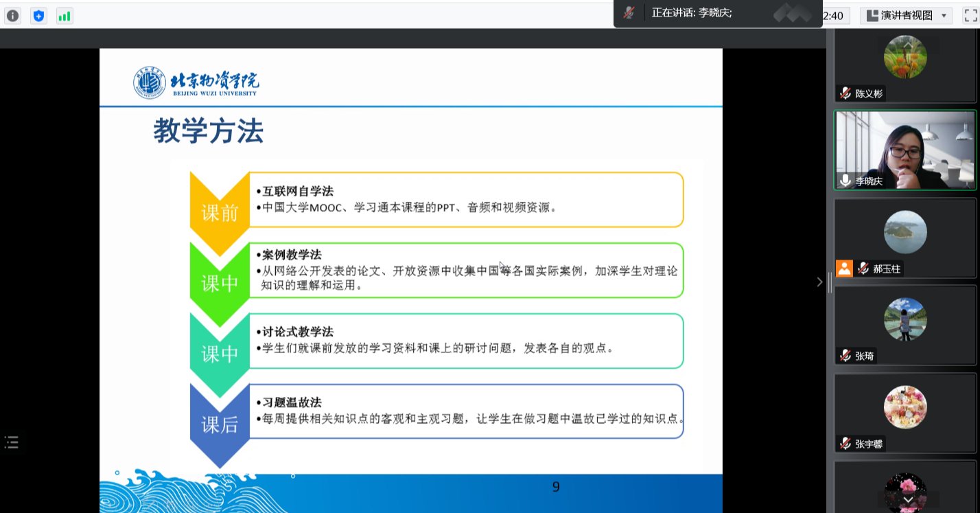Click the 正在讲话: 李晓庆 speaker label
The height and width of the screenshot is (513, 980).
coord(692,13)
